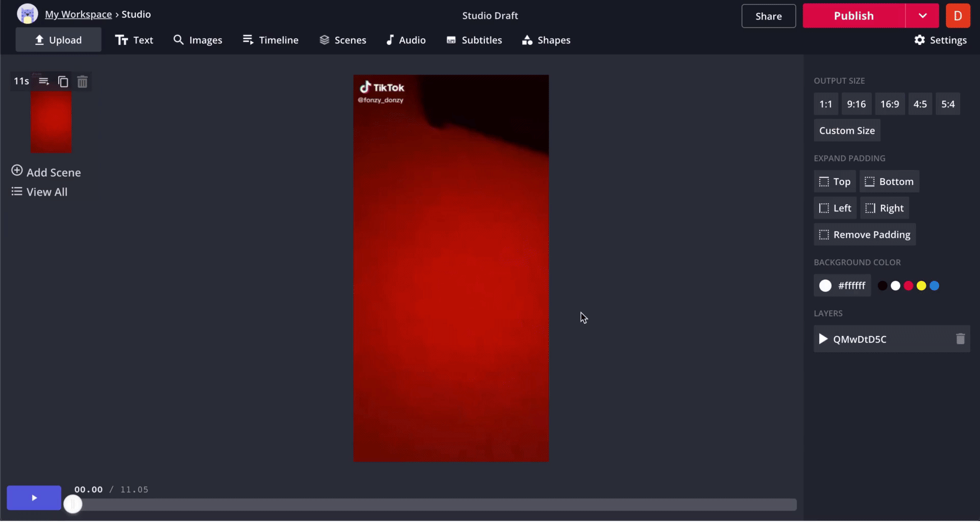The height and width of the screenshot is (522, 980).
Task: Delete the QMwDtD5C layer
Action: (960, 339)
